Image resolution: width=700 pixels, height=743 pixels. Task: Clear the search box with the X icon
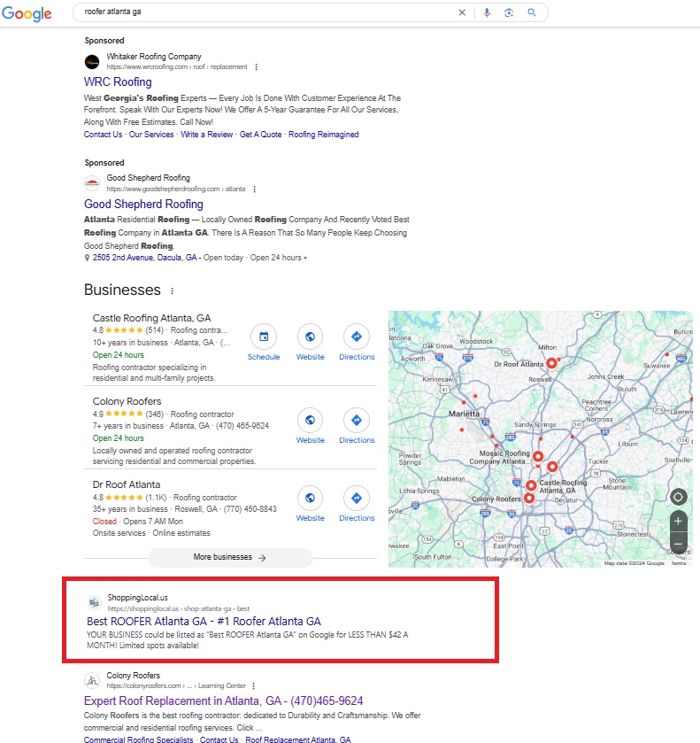[x=461, y=12]
